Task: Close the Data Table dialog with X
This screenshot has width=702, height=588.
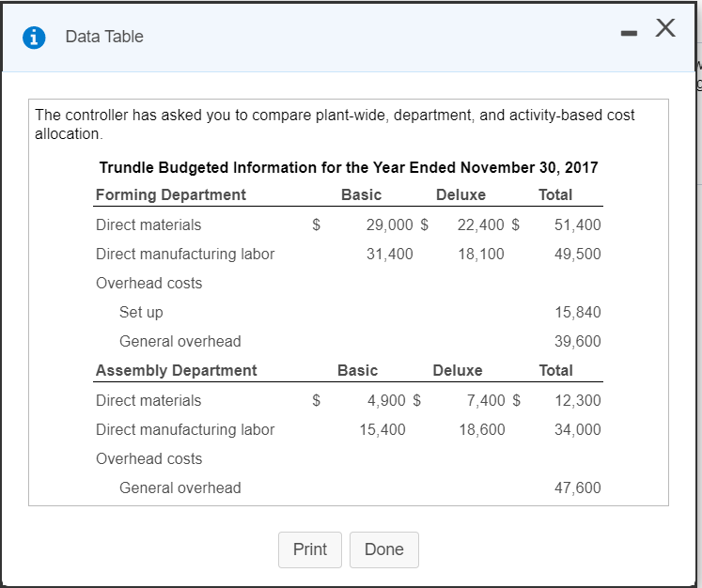Action: pos(665,28)
